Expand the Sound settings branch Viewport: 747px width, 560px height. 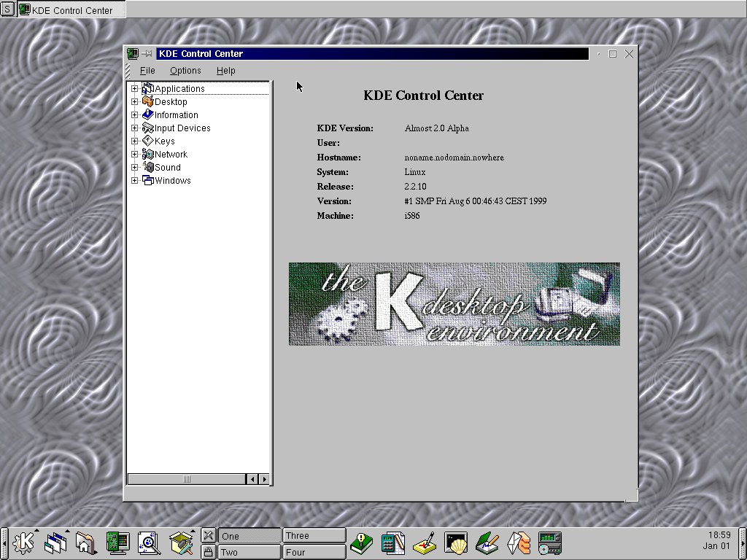point(134,167)
